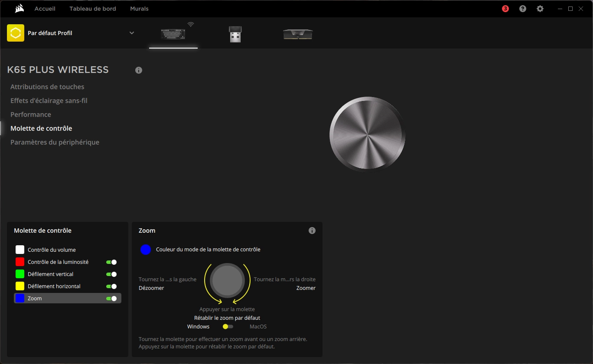Switch the Windows/MacOS toggle
Image resolution: width=593 pixels, height=364 pixels.
point(228,326)
